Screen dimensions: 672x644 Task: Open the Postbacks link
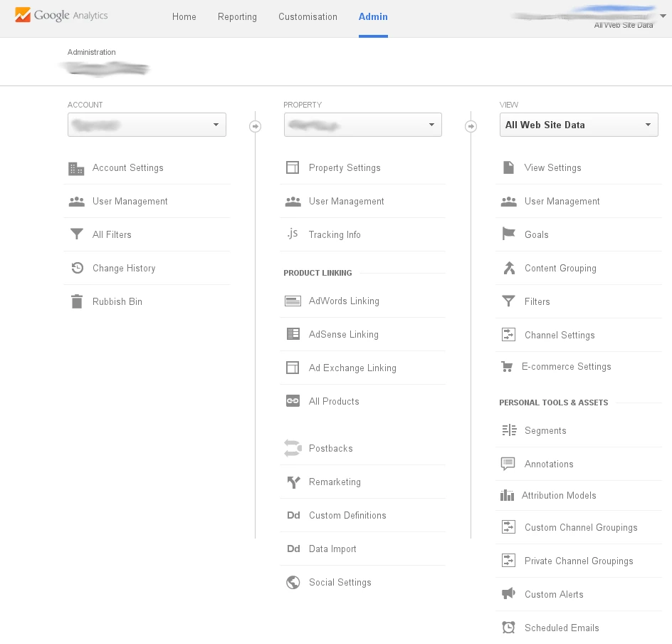(x=331, y=449)
